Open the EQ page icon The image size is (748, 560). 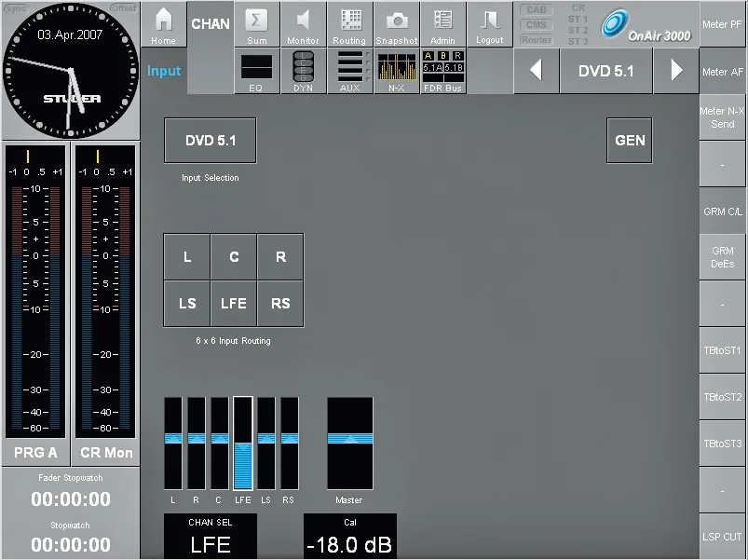257,71
